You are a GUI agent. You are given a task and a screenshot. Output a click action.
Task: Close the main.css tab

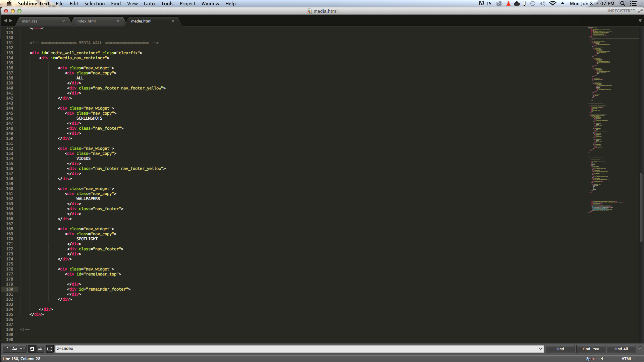pos(63,21)
